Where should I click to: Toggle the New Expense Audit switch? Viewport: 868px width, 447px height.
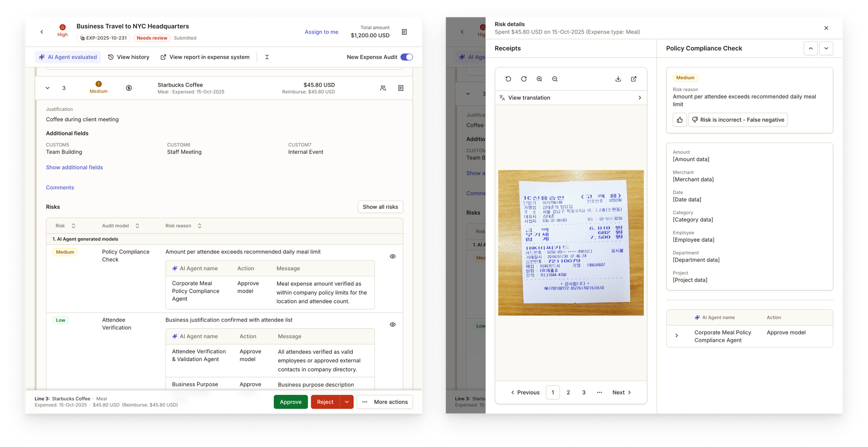[x=406, y=57]
